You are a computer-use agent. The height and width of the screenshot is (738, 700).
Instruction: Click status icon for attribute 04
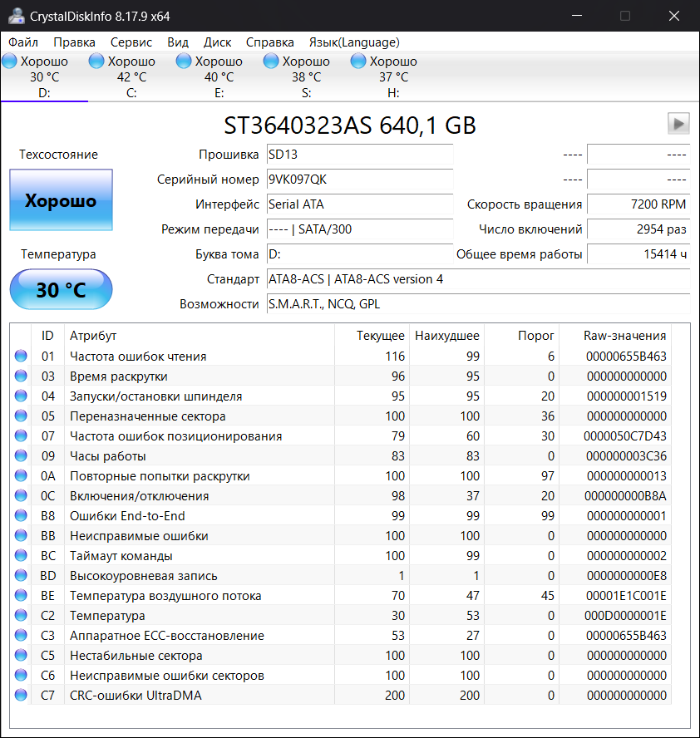[x=21, y=396]
